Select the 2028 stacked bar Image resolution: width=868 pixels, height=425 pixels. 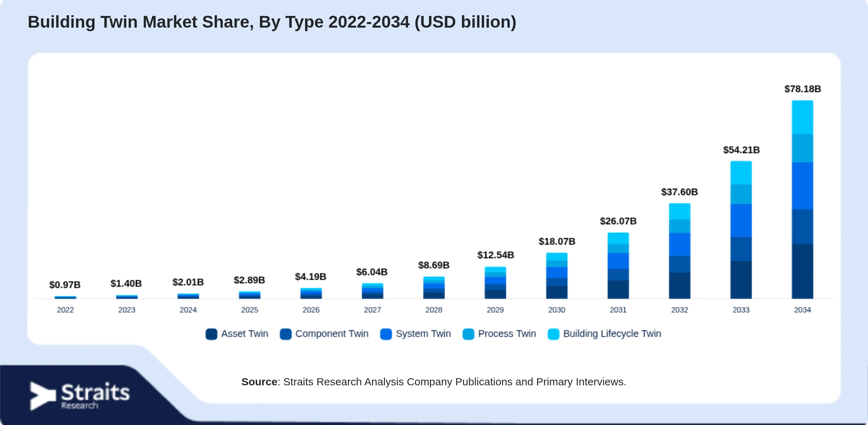point(434,288)
